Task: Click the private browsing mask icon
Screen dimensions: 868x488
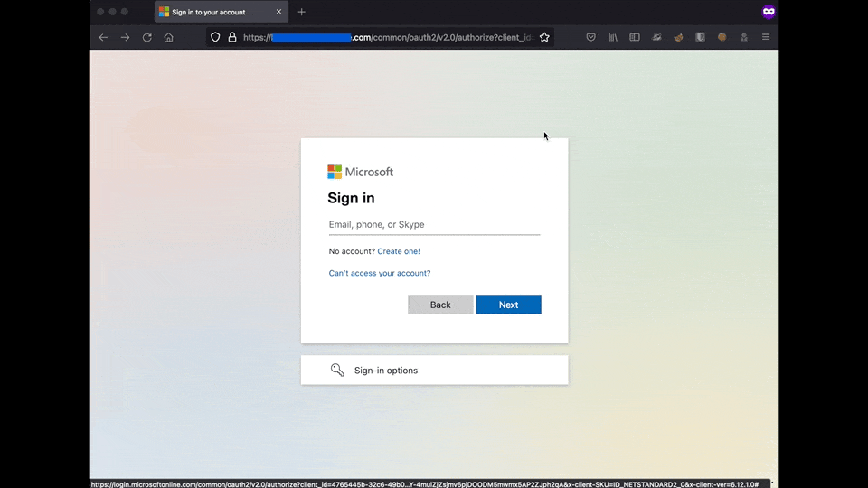Action: (x=769, y=12)
